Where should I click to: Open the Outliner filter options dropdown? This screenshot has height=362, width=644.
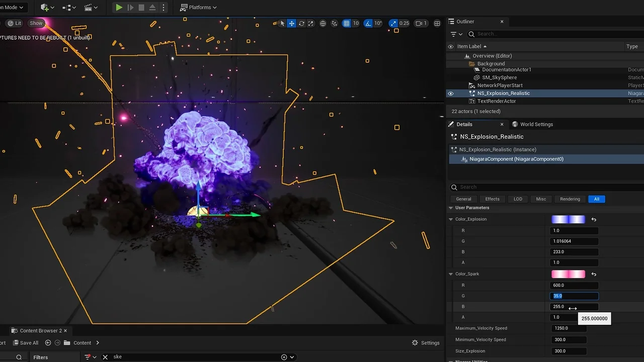pos(456,34)
